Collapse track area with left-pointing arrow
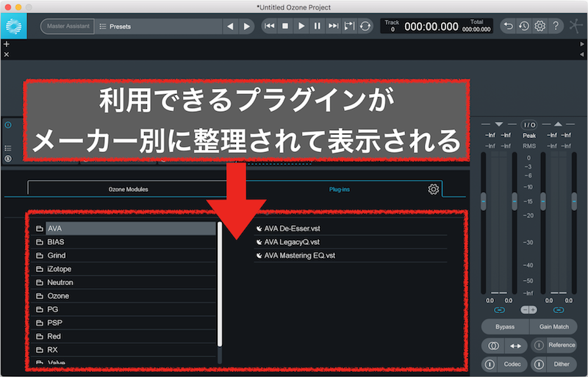Viewport: 588px width, 377px height. [x=582, y=54]
